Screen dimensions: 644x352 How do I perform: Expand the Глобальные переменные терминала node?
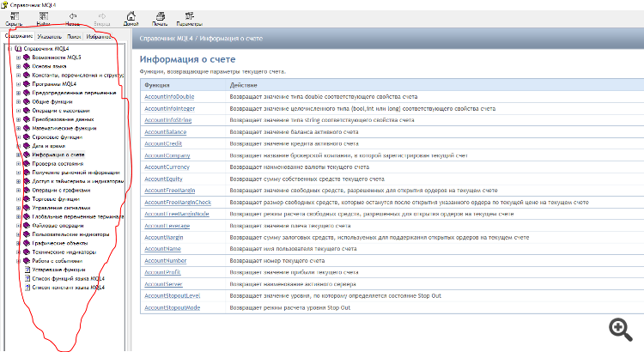18,216
